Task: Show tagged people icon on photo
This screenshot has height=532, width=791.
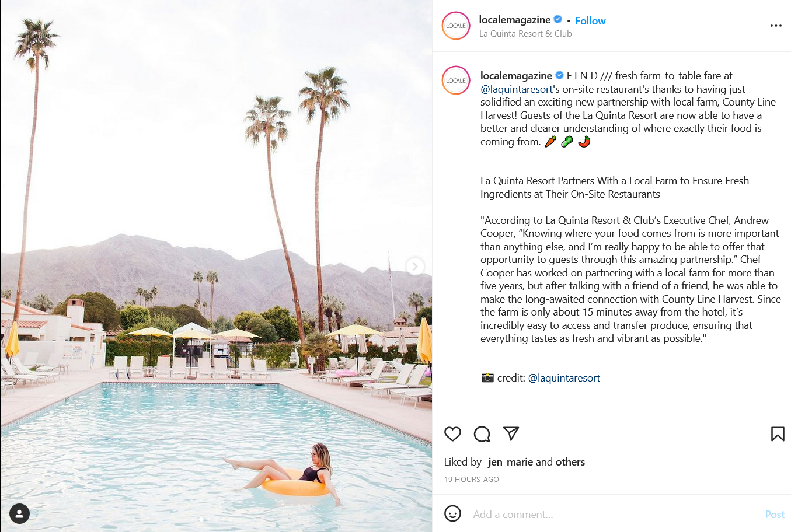Action: [x=19, y=514]
